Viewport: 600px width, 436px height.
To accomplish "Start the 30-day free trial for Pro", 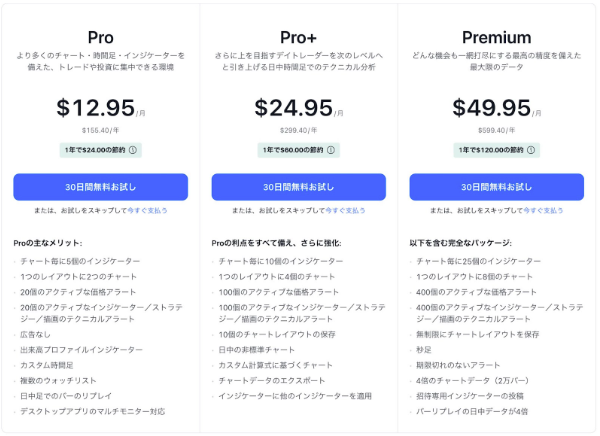I will pyautogui.click(x=101, y=187).
